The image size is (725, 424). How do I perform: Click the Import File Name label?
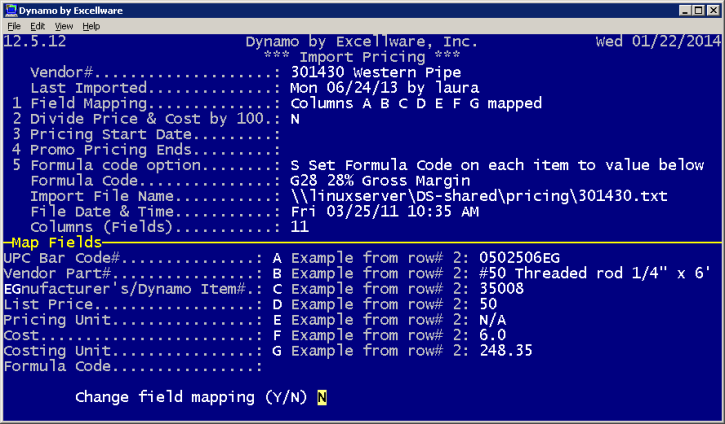[x=102, y=196]
